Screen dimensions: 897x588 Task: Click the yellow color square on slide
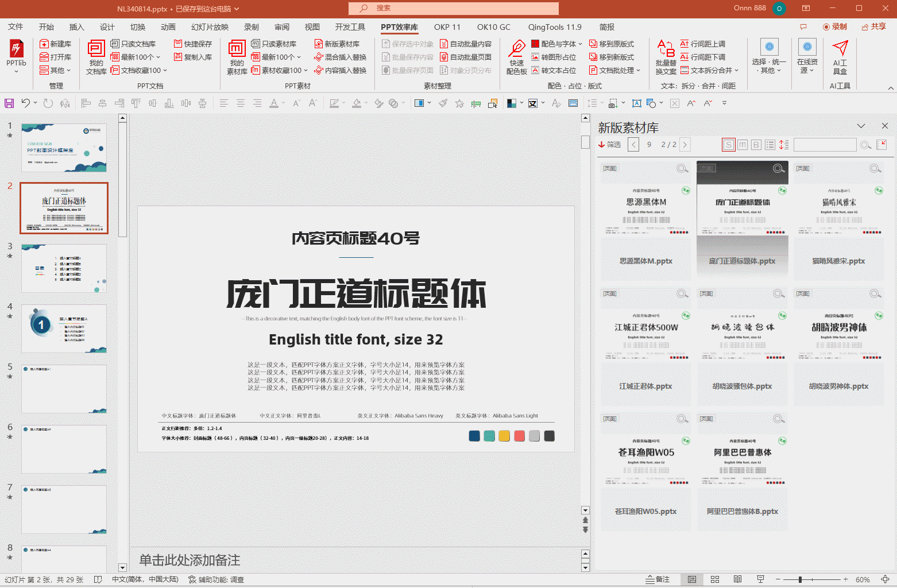point(504,436)
